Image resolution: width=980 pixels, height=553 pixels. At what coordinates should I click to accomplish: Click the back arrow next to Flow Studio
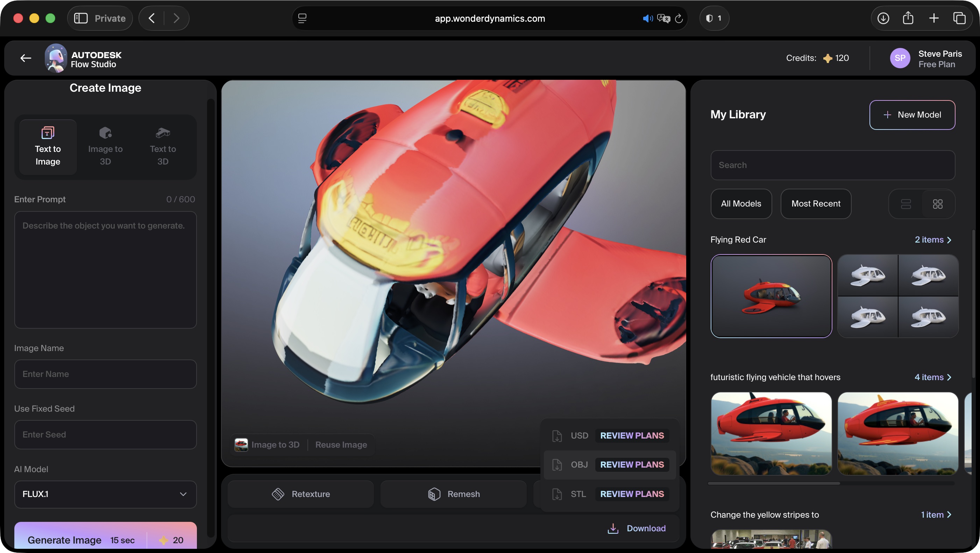click(25, 58)
